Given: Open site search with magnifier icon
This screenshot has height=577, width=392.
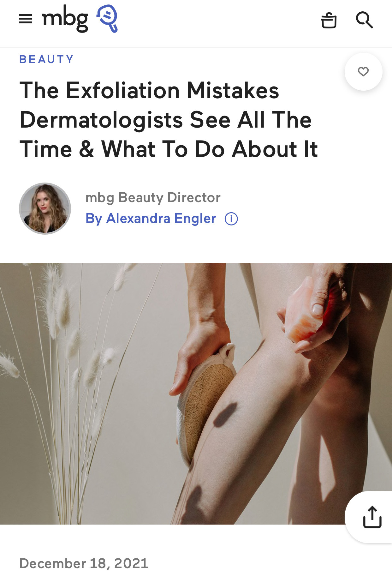Looking at the screenshot, I should pos(364,20).
